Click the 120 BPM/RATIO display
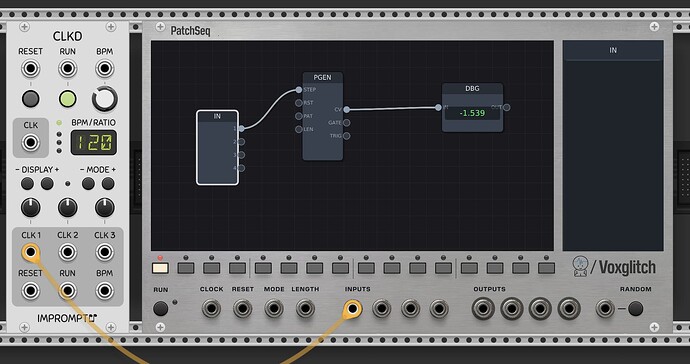690x364 pixels. (94, 142)
